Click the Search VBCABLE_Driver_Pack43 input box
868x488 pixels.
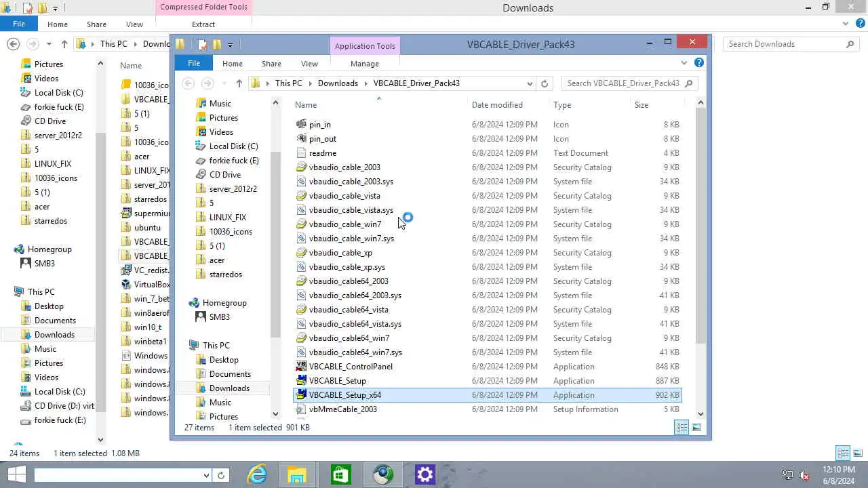(624, 83)
